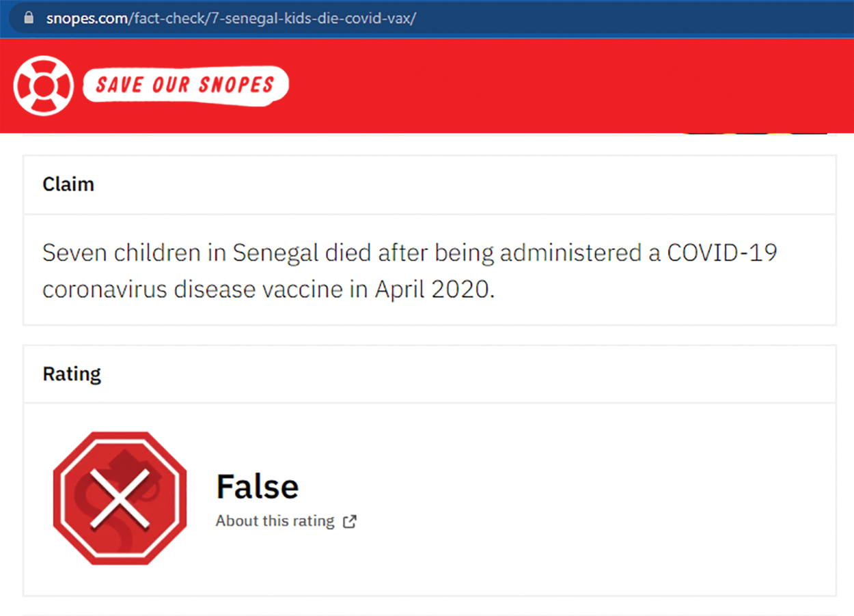
Task: Click COVID-19 in the claim sentence
Action: pyautogui.click(x=721, y=253)
